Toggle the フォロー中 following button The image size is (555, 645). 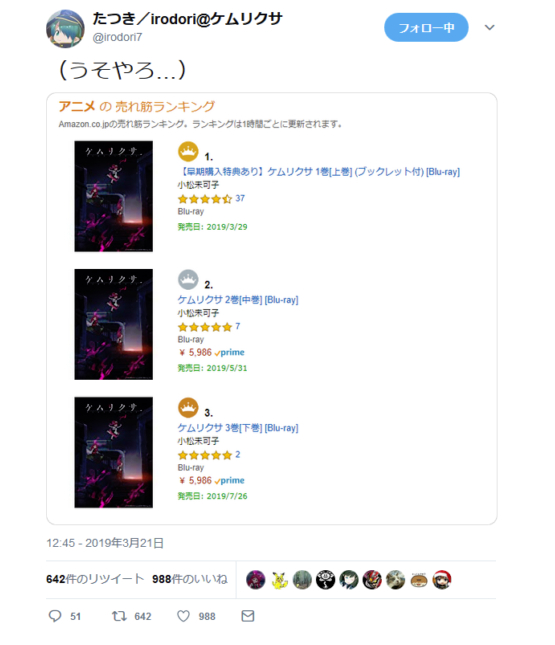coord(426,28)
